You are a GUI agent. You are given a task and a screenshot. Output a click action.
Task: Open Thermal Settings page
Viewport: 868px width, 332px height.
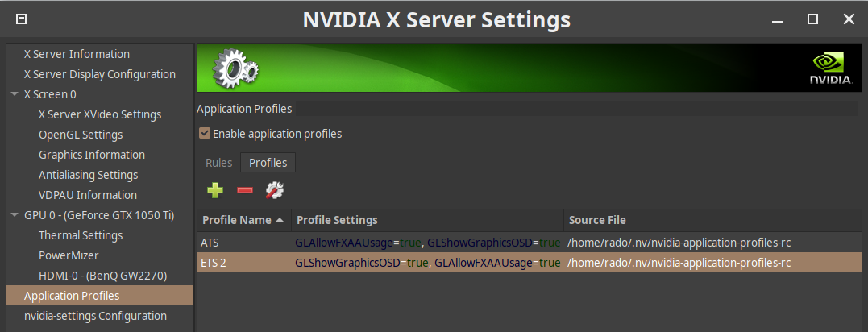81,236
